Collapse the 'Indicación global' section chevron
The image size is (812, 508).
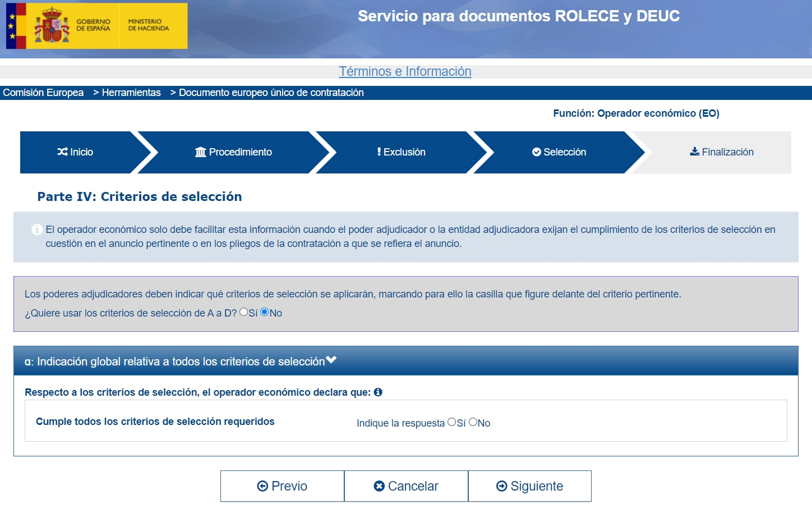coord(331,360)
